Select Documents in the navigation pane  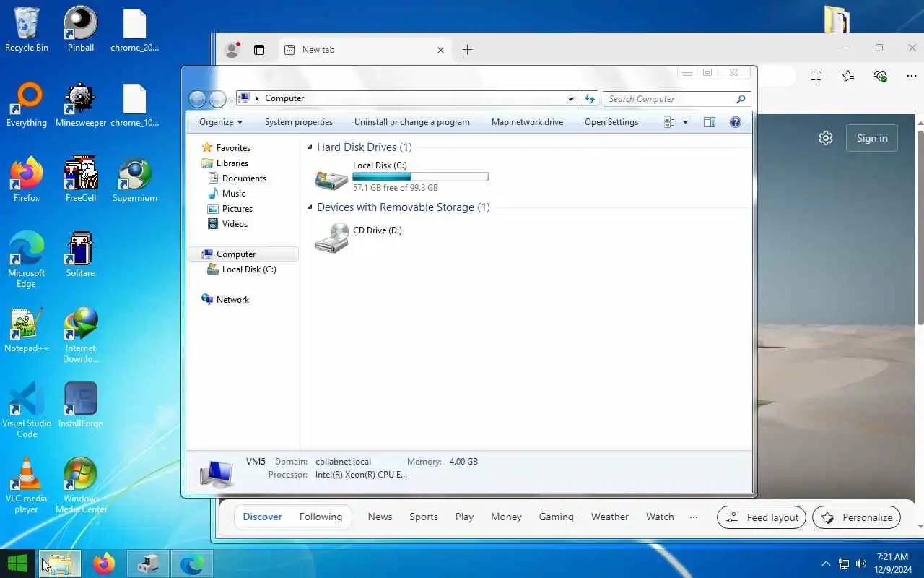point(237,178)
